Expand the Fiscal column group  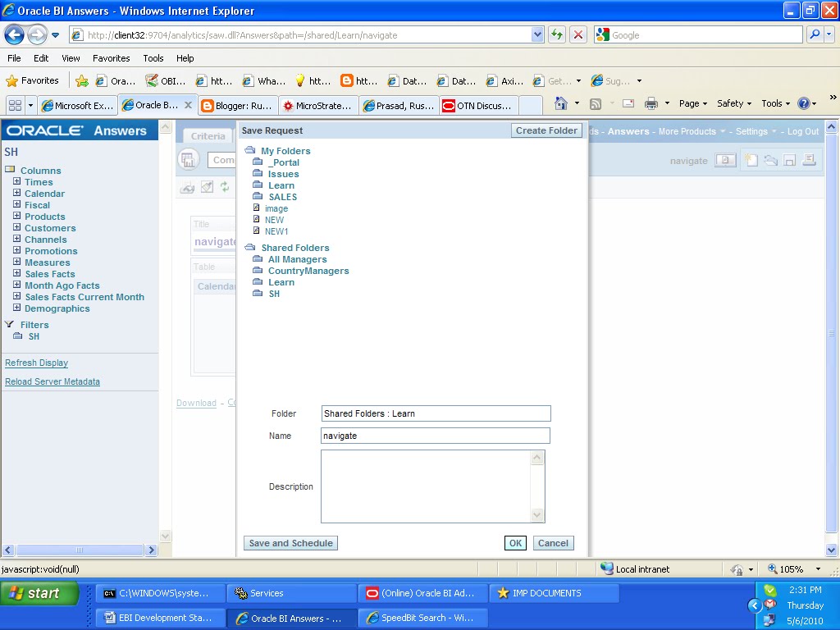[x=16, y=204]
